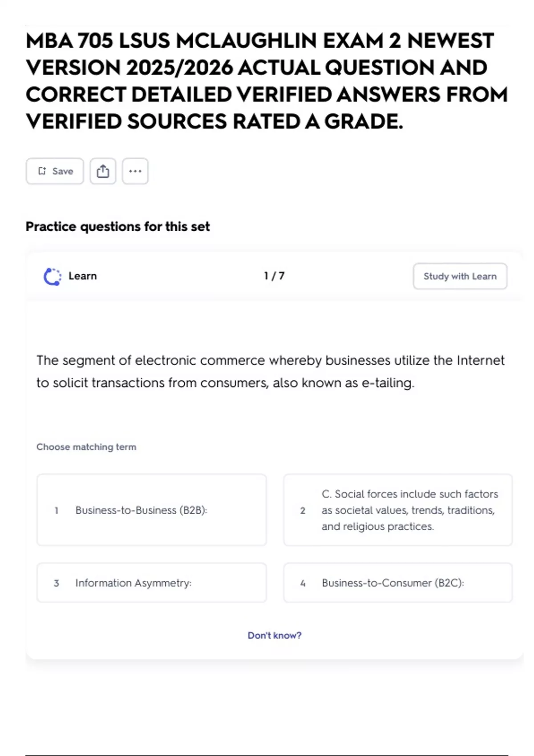Click the Save button for this set
This screenshot has width=534, height=756.
click(x=55, y=171)
